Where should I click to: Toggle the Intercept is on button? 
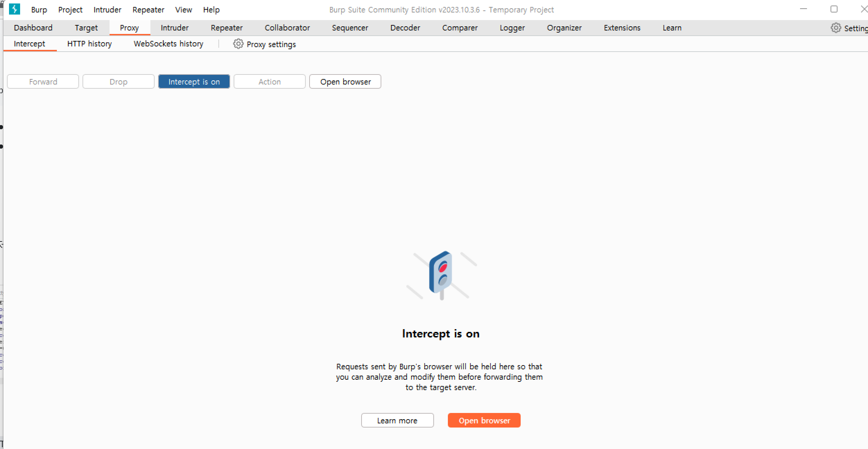pos(194,82)
